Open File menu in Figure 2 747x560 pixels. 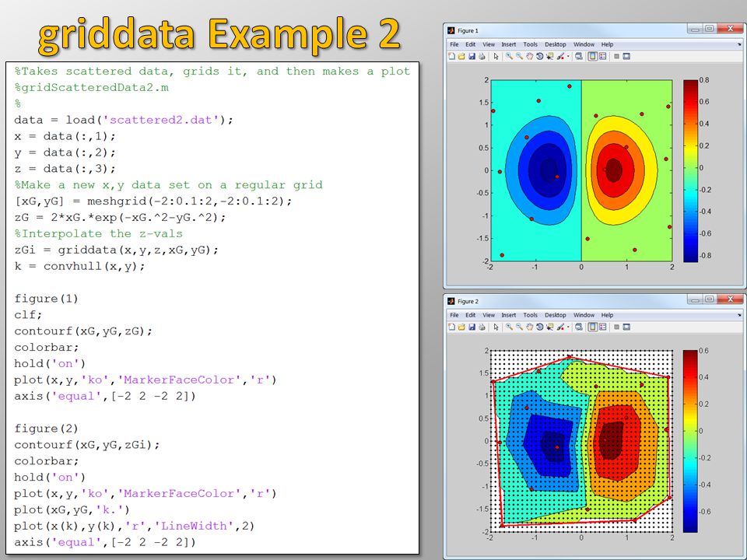454,315
